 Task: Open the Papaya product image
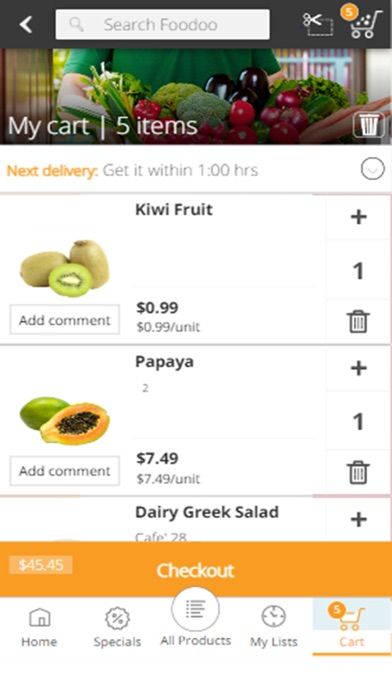[x=65, y=419]
